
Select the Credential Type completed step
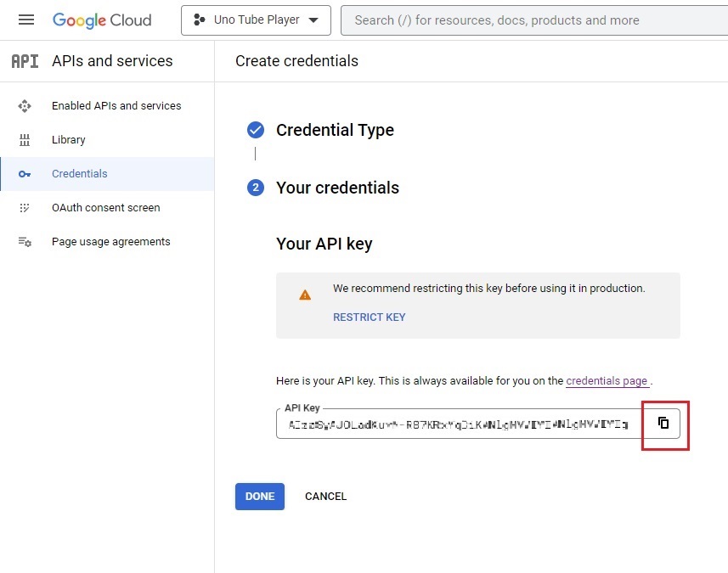pos(256,130)
